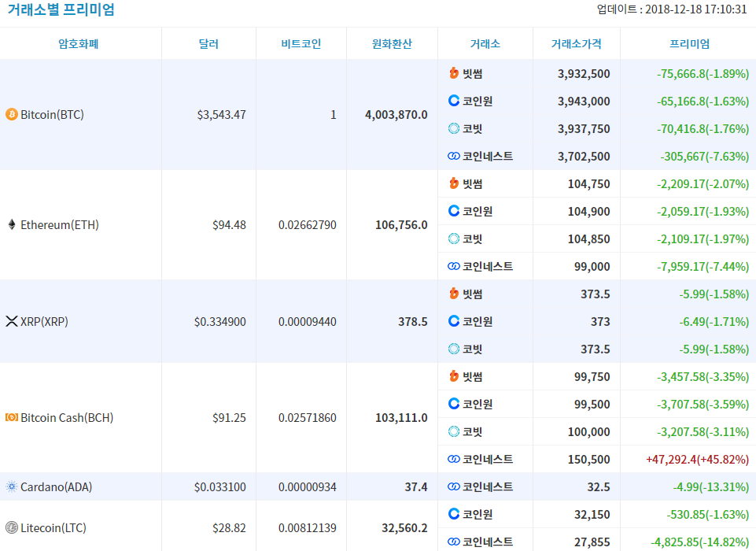Click the 0.00009440 bitcoin ratio value
The height and width of the screenshot is (551, 756).
click(307, 322)
